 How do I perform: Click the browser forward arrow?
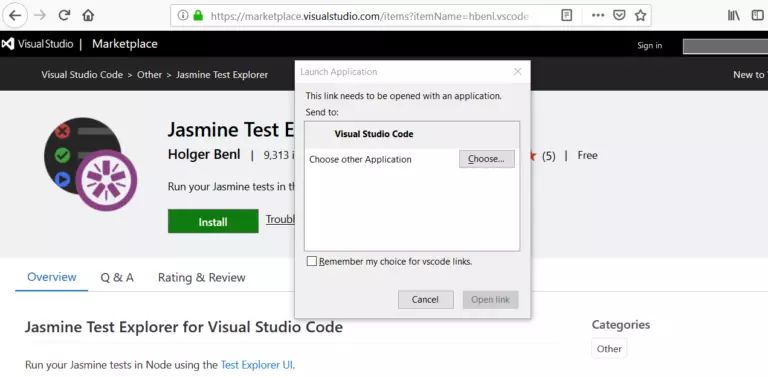(40, 15)
